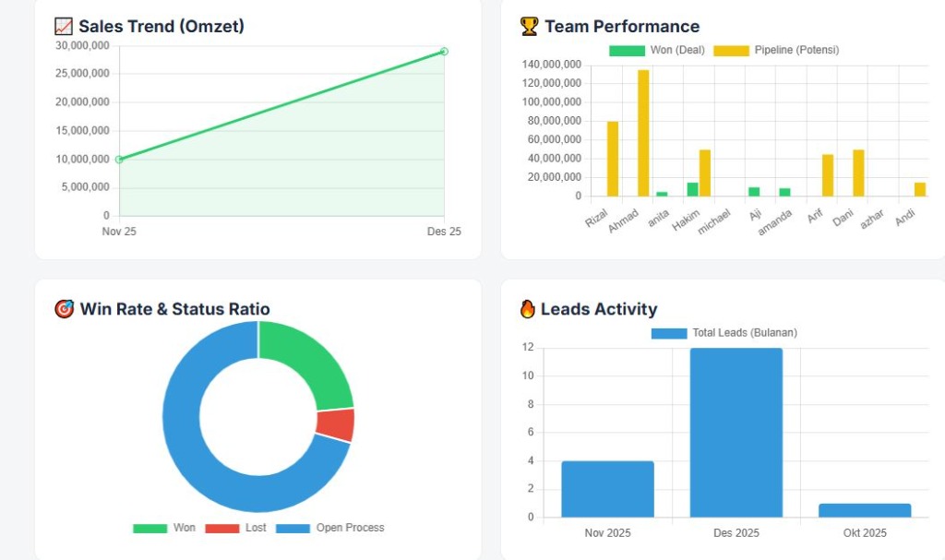
Task: Click the trophy icon beside Team Performance
Action: pyautogui.click(x=529, y=27)
